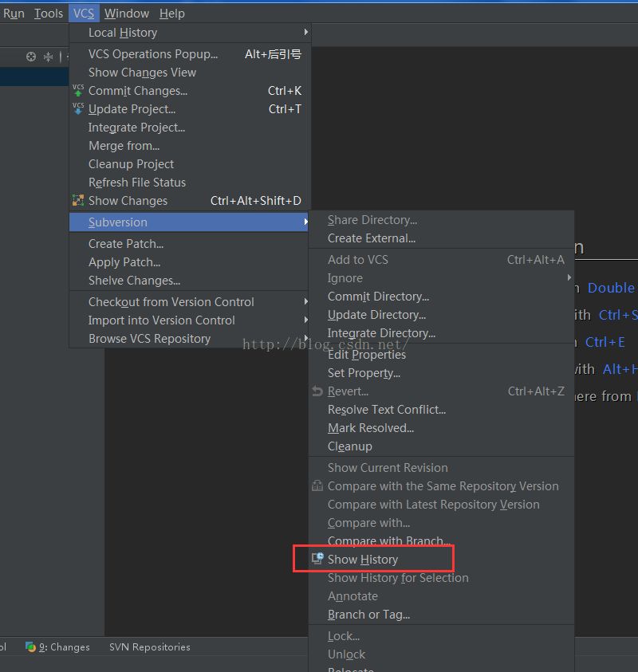Select Cleanup in Subversion submenu

[x=441, y=446]
